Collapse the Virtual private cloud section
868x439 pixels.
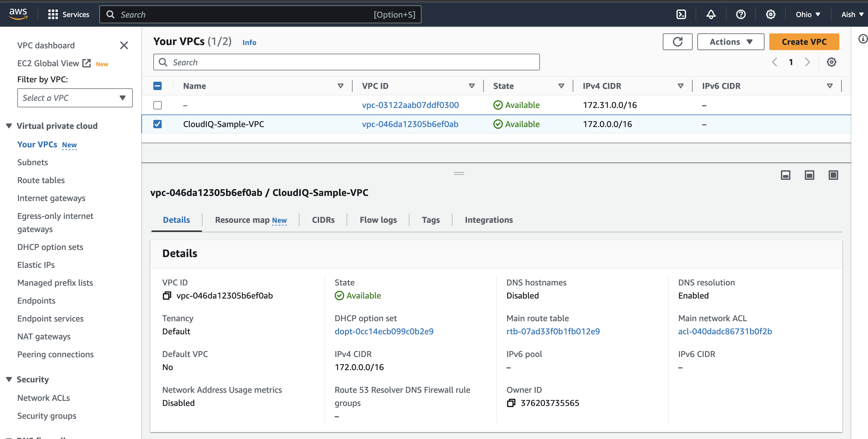coord(9,126)
